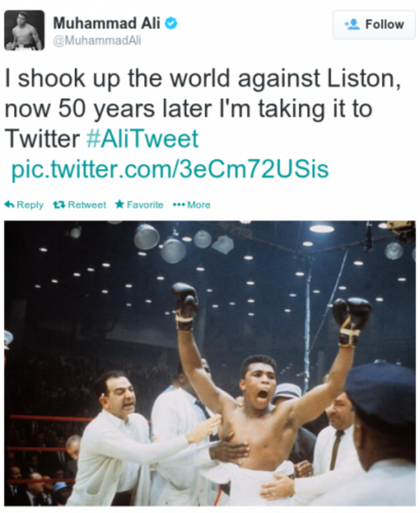Open the attached boxing ring photo
Viewport: 420px width, 513px height.
click(x=210, y=362)
